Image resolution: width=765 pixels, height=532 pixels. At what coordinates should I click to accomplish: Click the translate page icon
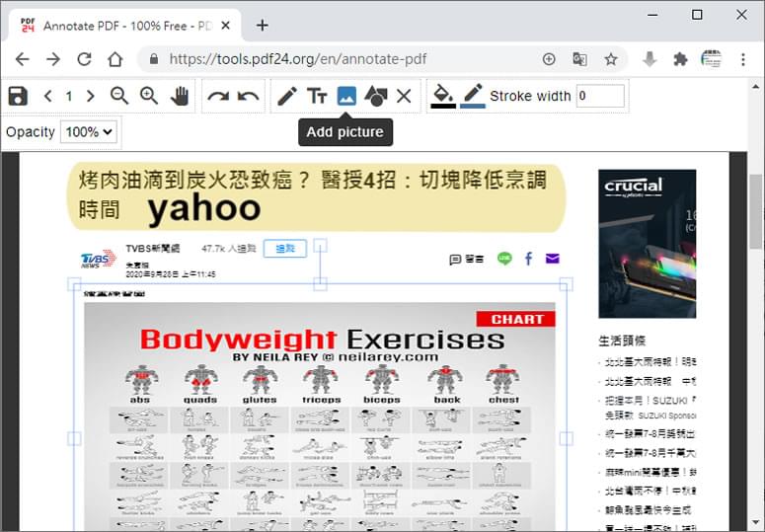579,59
